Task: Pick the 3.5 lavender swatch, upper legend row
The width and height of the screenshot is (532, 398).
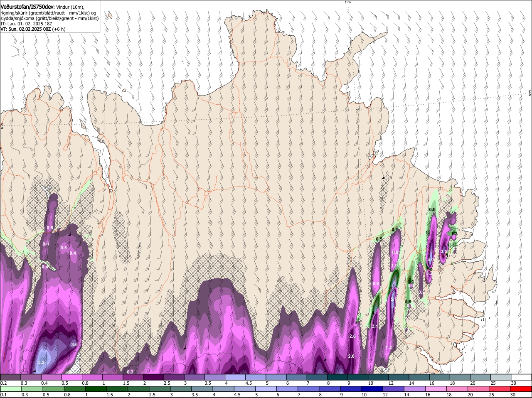Action: point(214,377)
